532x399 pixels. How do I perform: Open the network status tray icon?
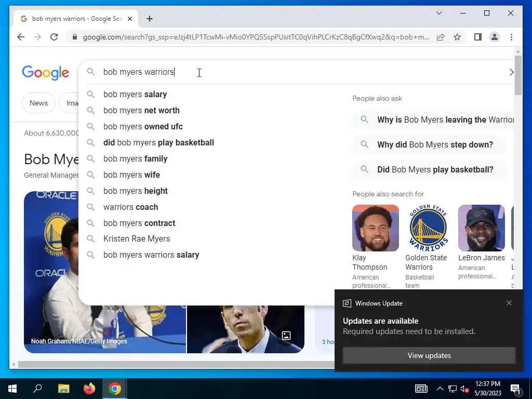coord(453,389)
